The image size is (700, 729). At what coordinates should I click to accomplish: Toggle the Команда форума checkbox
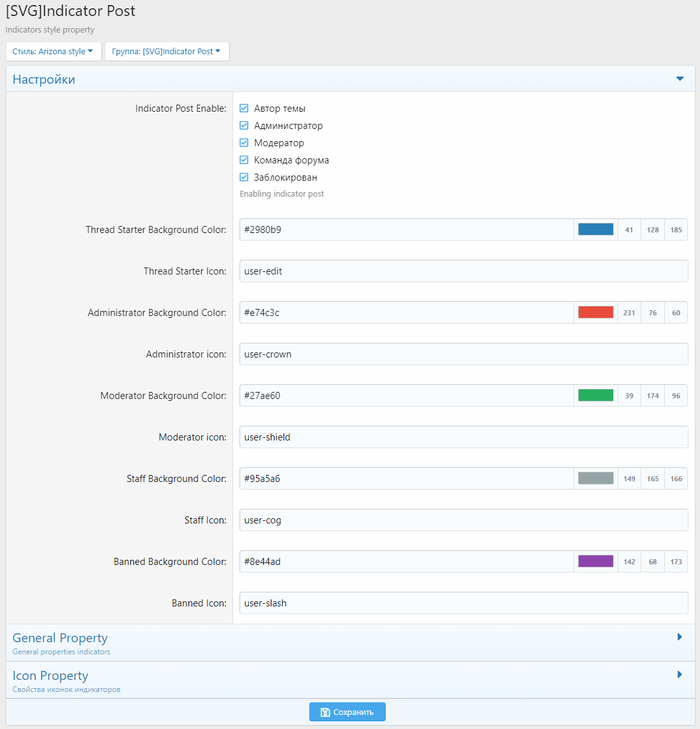[244, 160]
